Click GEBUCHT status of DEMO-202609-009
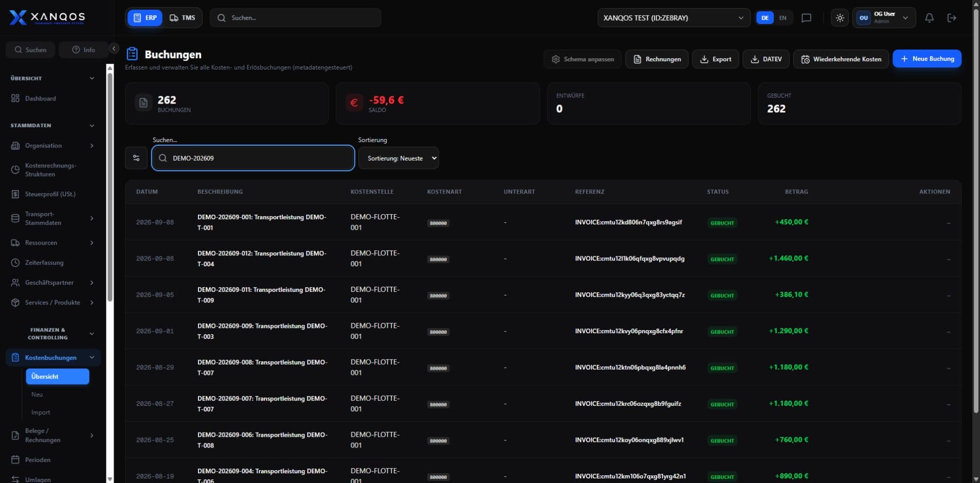Viewport: 980px width, 483px height. coord(722,332)
